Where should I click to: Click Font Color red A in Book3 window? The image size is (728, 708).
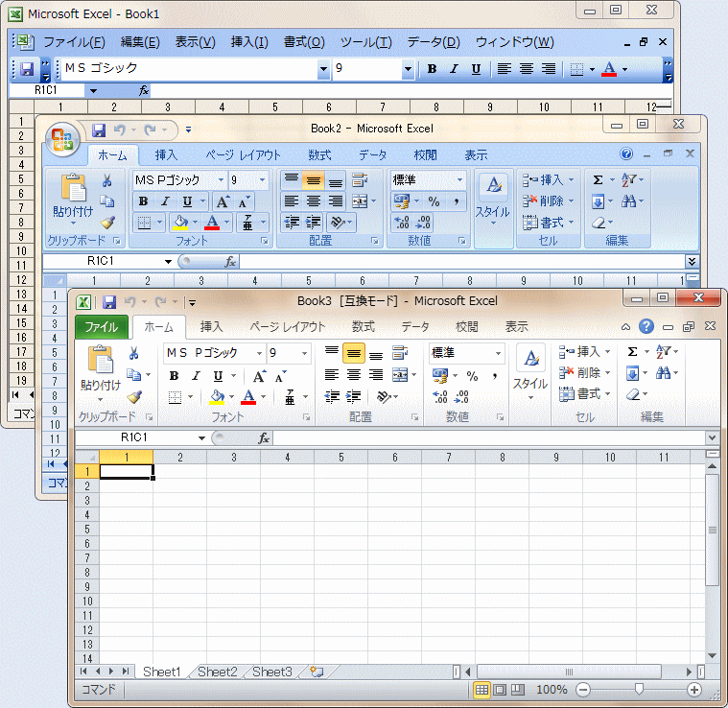click(x=248, y=397)
